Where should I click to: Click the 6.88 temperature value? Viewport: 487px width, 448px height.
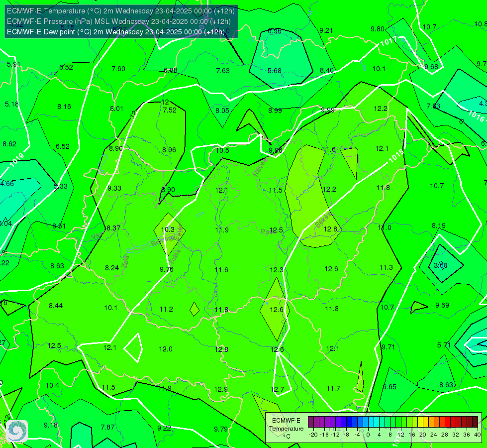(x=171, y=70)
